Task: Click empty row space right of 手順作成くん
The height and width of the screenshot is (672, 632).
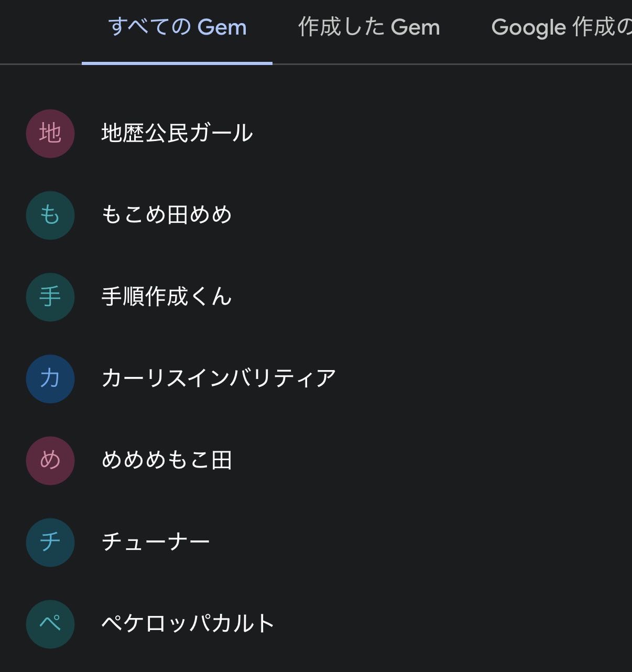Action: click(x=419, y=297)
